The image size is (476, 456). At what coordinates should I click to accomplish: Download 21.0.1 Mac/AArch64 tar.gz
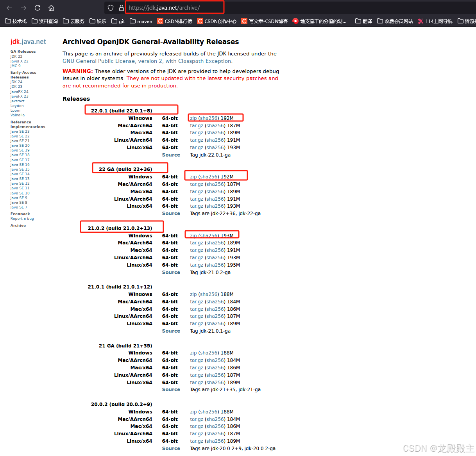coord(197,302)
